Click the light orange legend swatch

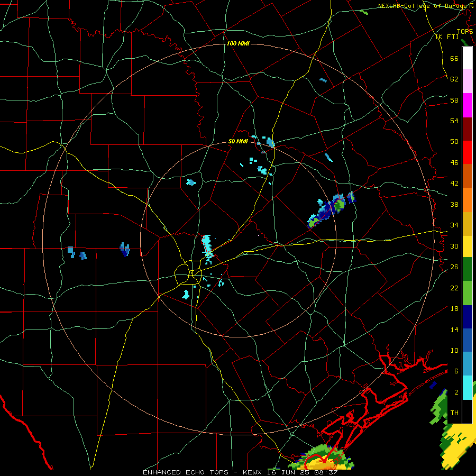click(x=467, y=200)
